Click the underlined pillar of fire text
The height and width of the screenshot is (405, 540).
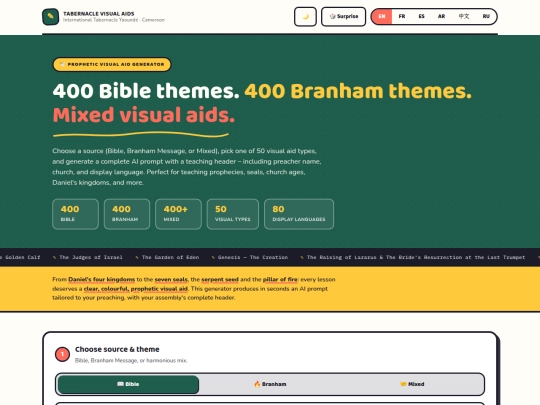(280, 279)
